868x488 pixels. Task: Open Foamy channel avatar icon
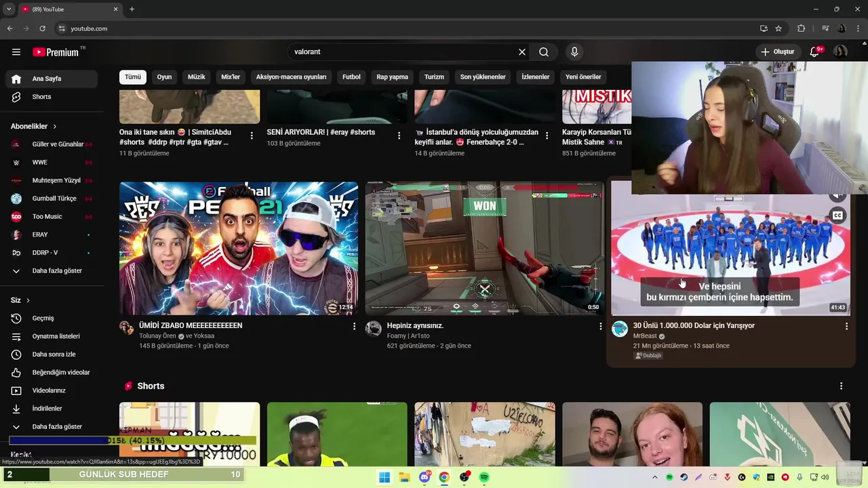(374, 329)
